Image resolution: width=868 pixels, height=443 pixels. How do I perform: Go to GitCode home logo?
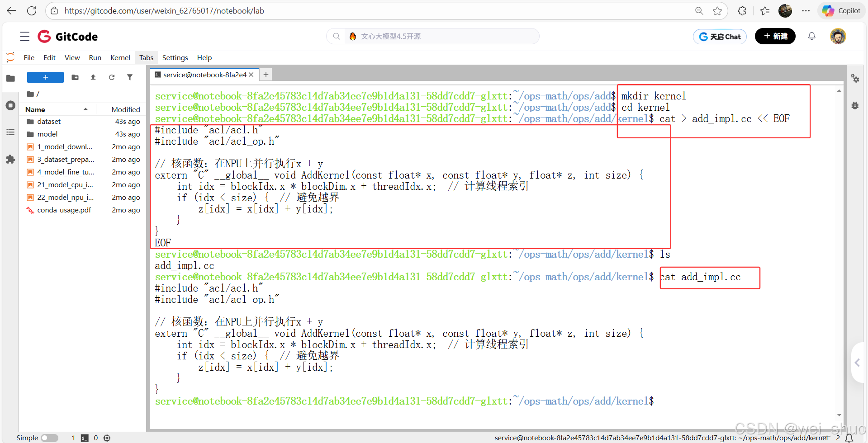68,37
